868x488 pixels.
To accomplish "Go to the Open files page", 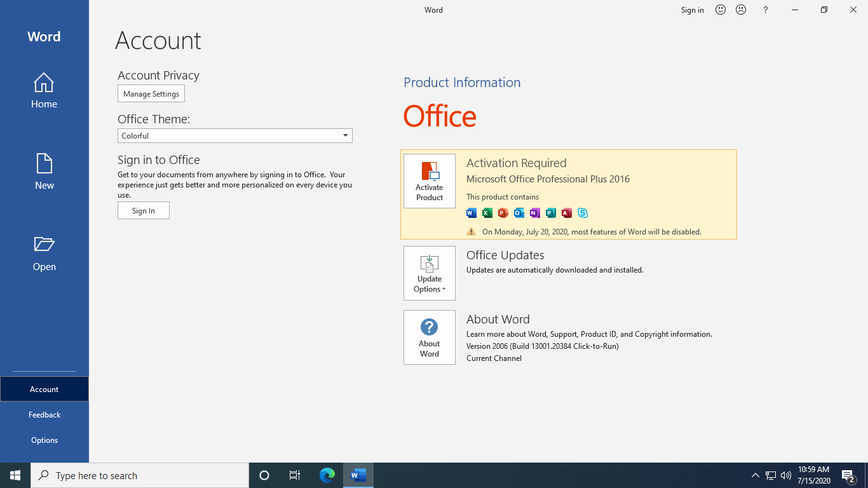I will [x=44, y=254].
